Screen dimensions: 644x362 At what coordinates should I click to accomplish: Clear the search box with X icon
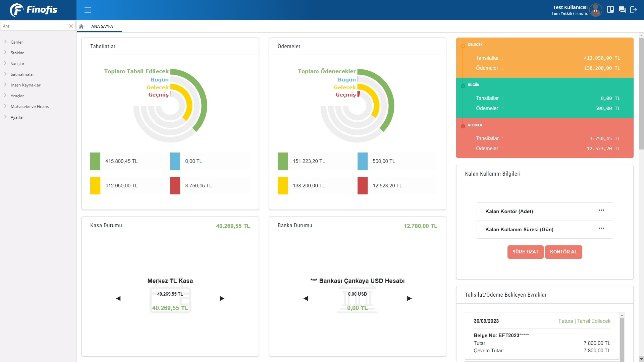pos(71,26)
